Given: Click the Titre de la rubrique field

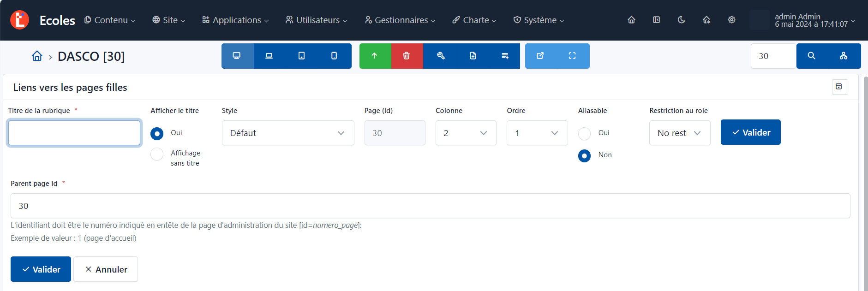Looking at the screenshot, I should (x=74, y=133).
